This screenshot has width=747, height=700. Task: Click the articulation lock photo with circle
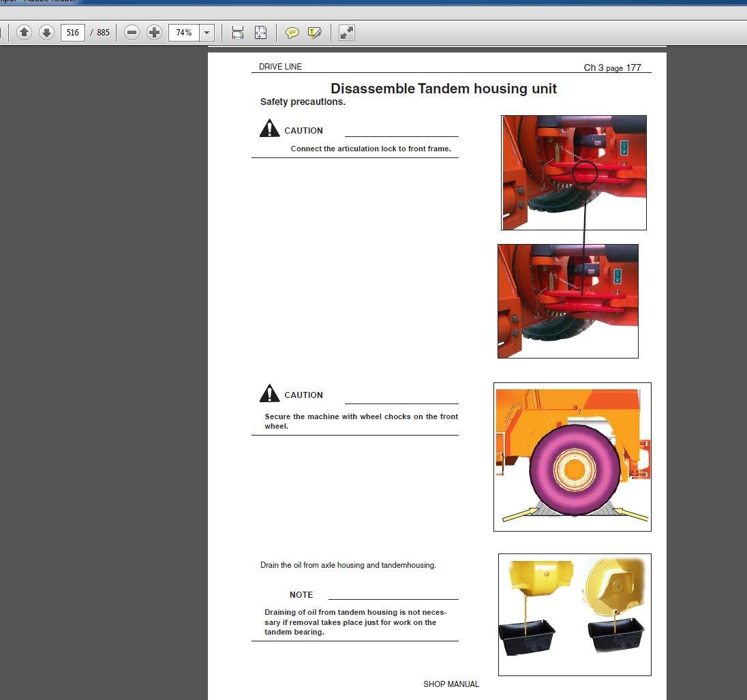pos(574,172)
